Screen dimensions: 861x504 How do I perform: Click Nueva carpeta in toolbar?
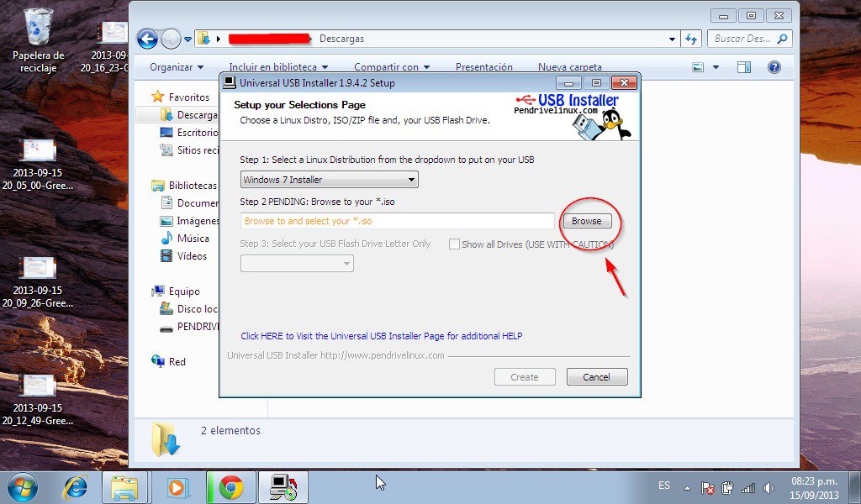pyautogui.click(x=569, y=67)
